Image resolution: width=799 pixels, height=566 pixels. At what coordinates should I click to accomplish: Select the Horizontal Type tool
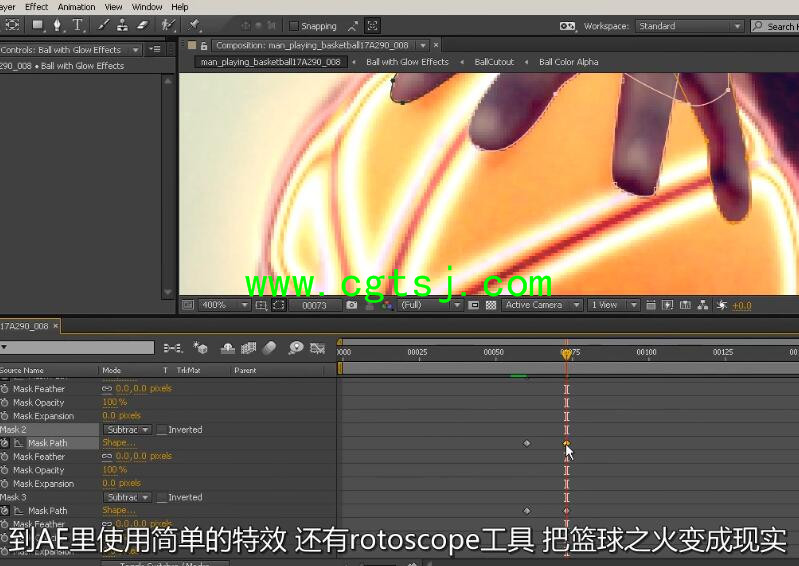(x=77, y=25)
